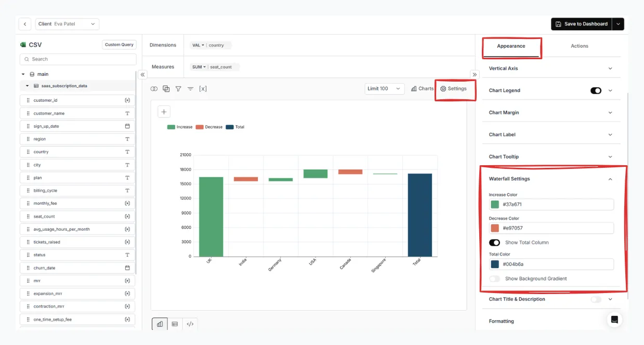Image resolution: width=644 pixels, height=345 pixels.
Task: Click the numeric type icon for seat_count
Action: 127,216
